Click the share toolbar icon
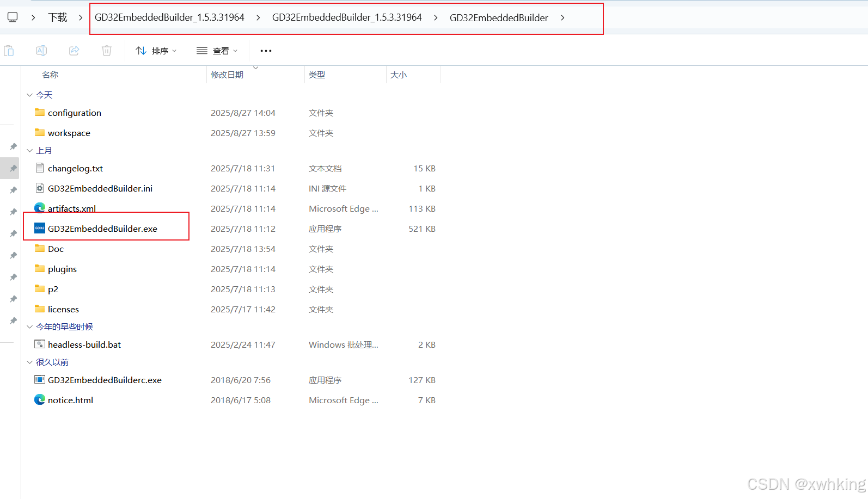The height and width of the screenshot is (499, 868). [x=74, y=51]
